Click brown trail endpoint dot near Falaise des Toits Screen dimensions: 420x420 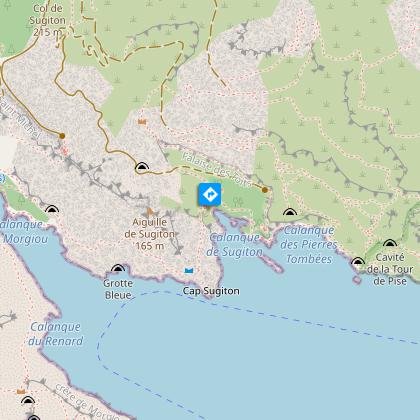click(x=265, y=190)
